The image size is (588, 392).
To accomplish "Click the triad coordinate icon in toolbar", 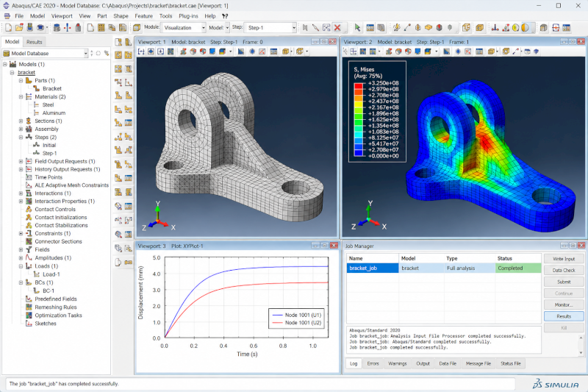I will coord(495,27).
